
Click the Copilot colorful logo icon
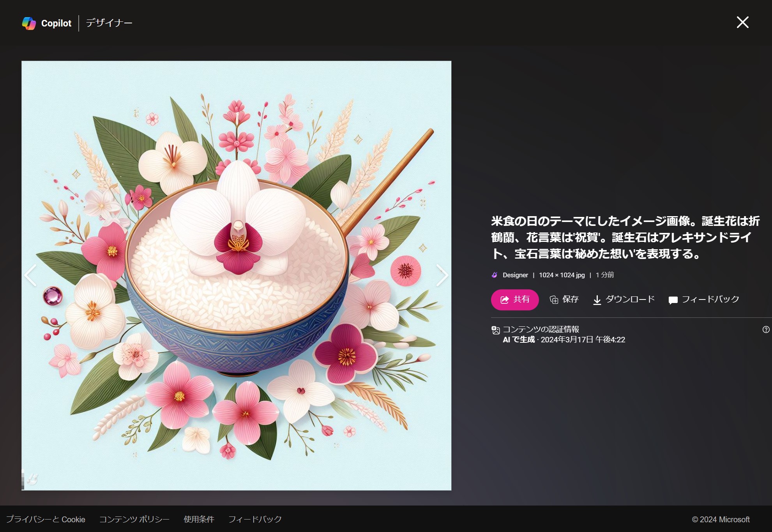click(29, 23)
